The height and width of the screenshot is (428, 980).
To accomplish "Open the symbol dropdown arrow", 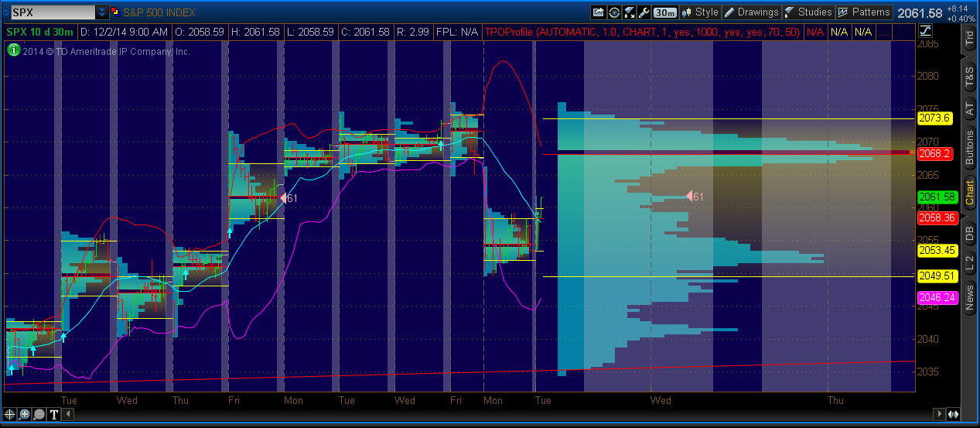I will [x=102, y=12].
